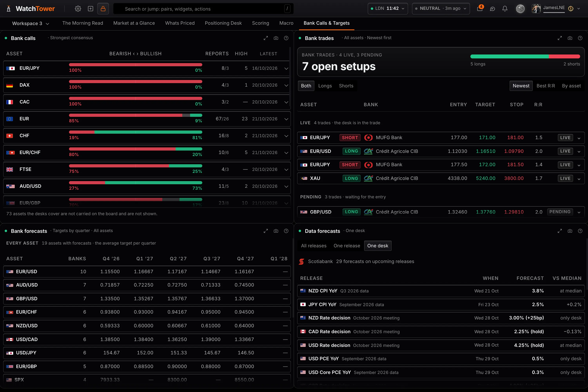Open help for Data forecasts panel
Viewport: 588px width, 392px height.
click(580, 231)
